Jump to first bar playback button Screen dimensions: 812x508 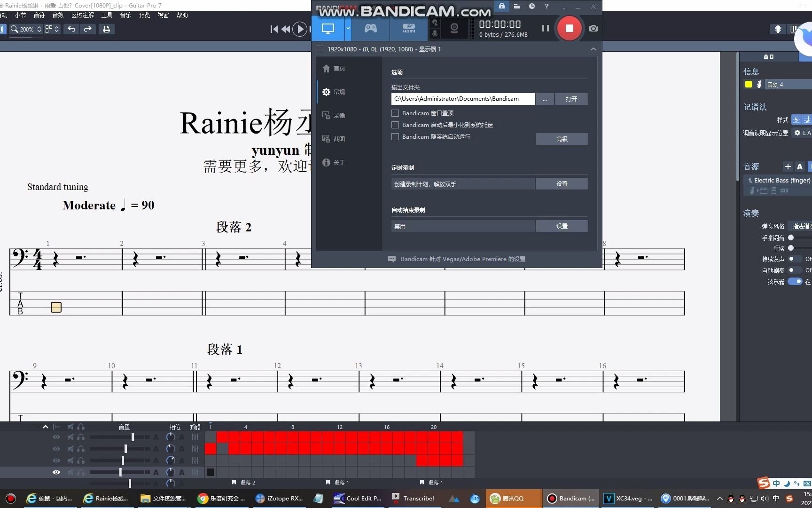tap(274, 29)
